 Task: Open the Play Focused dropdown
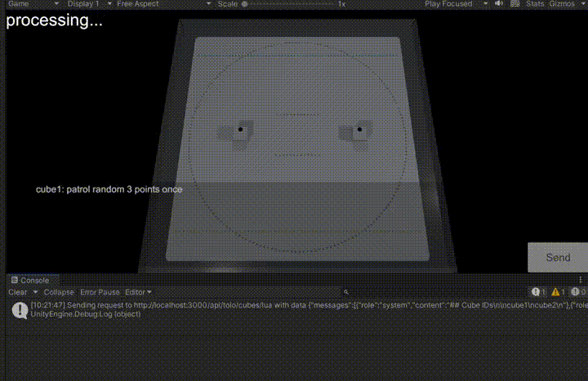[455, 4]
